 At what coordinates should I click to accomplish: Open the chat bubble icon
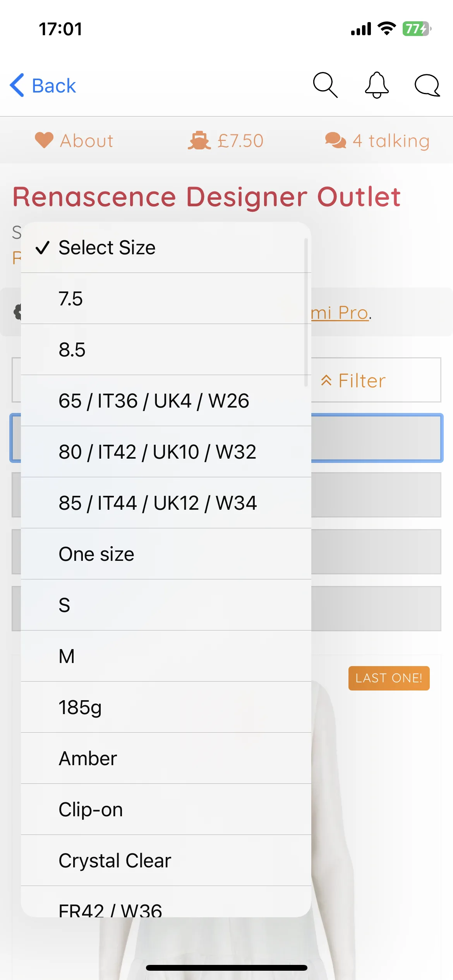tap(427, 85)
